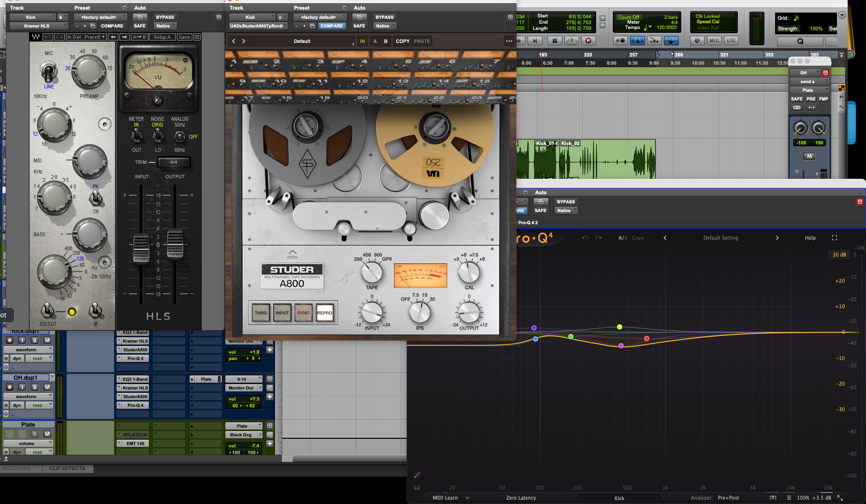Image resolution: width=866 pixels, height=504 pixels.
Task: Click the red EQ band node in Pro-Q 4
Action: pyautogui.click(x=647, y=338)
